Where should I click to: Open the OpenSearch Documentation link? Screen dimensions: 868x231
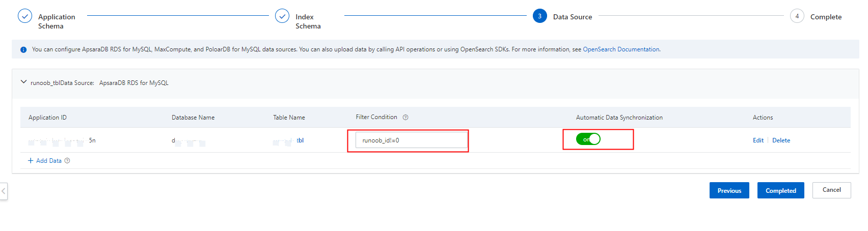point(621,49)
